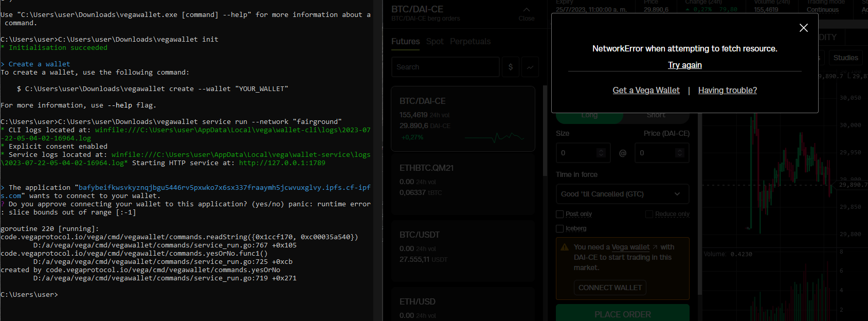Open the Time in force dropdown
868x321 pixels.
(x=622, y=194)
